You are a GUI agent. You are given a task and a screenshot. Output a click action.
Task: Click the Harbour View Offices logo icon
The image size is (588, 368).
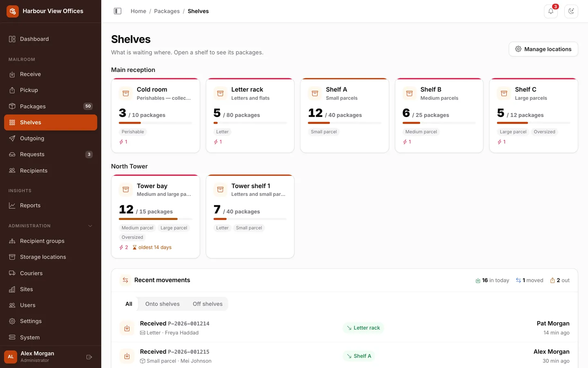(x=13, y=11)
